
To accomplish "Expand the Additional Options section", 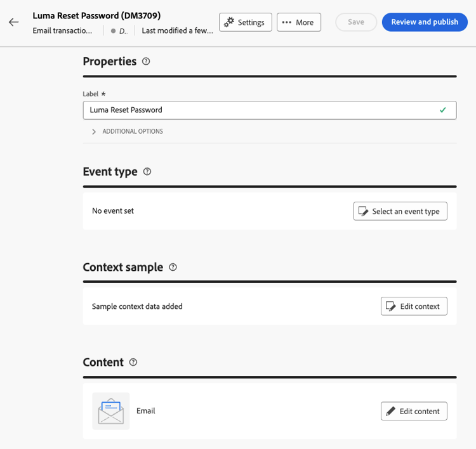I will click(x=128, y=131).
